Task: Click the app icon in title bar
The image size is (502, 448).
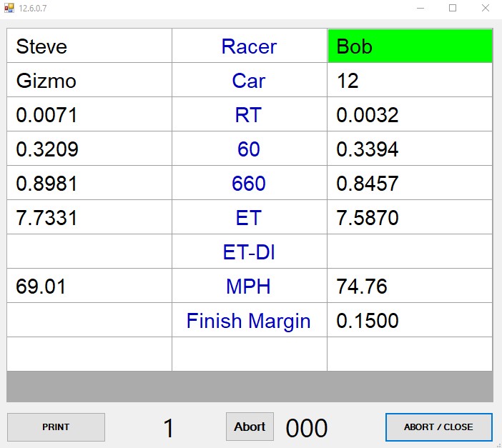Action: pos(9,8)
